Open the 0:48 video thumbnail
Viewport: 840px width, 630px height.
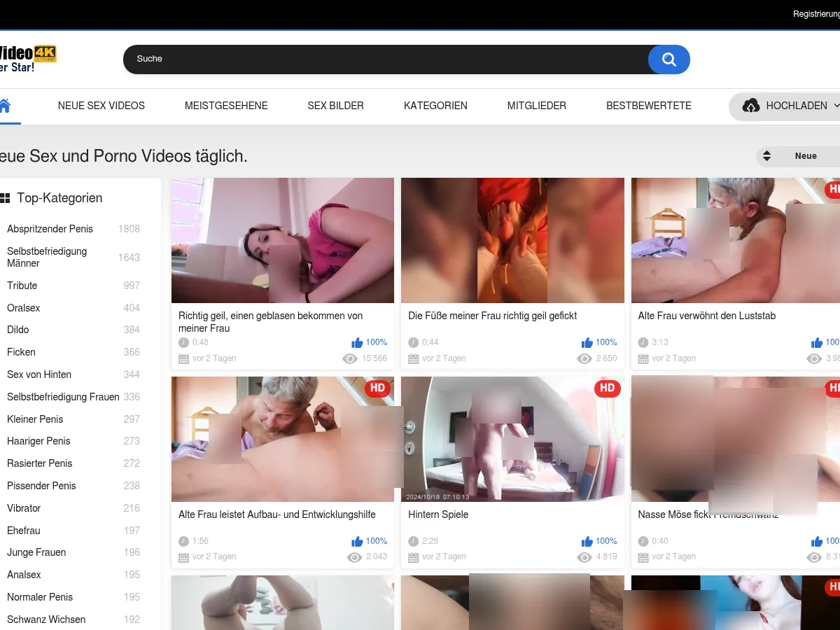[x=283, y=240]
